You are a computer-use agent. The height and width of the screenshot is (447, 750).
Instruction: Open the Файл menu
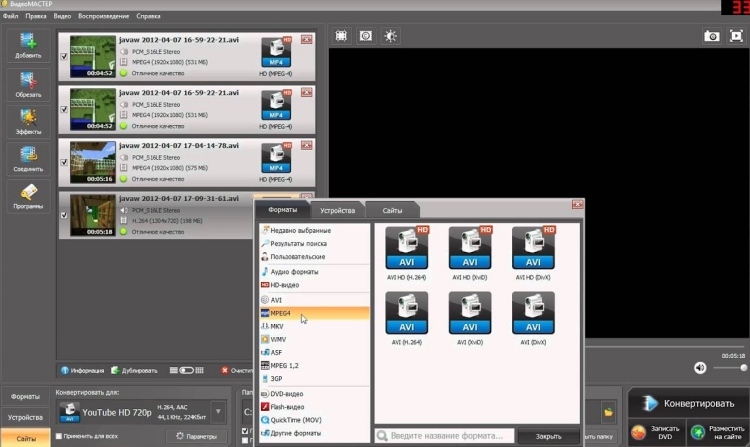(11, 16)
